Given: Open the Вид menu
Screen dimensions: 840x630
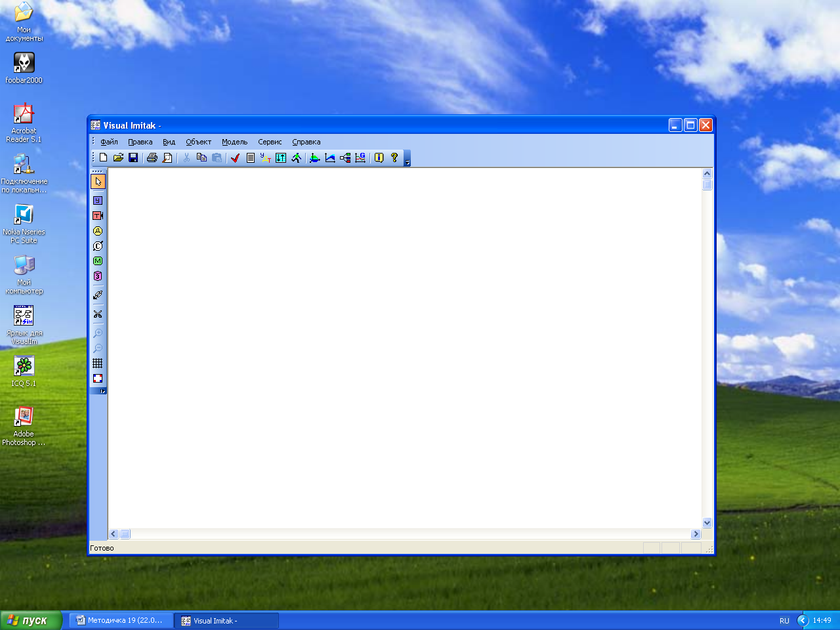Looking at the screenshot, I should point(169,142).
